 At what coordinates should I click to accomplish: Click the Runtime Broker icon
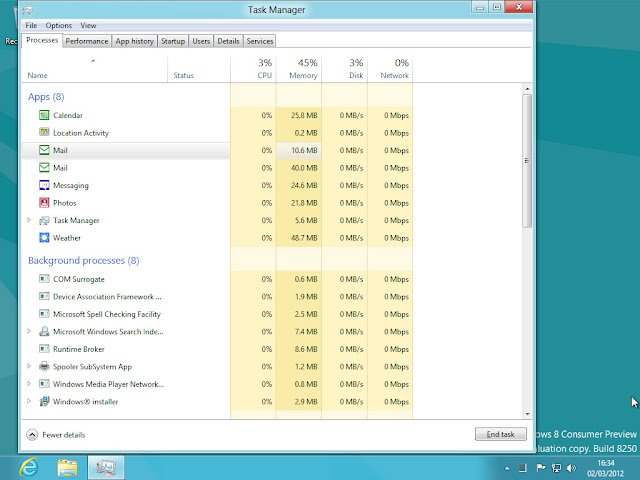click(x=44, y=349)
